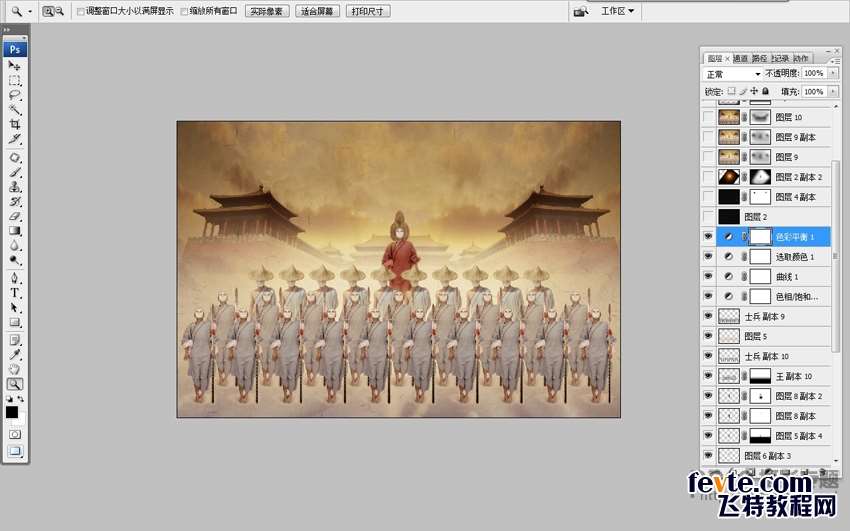Switch to the 通道 tab
The image size is (850, 531).
coord(740,58)
